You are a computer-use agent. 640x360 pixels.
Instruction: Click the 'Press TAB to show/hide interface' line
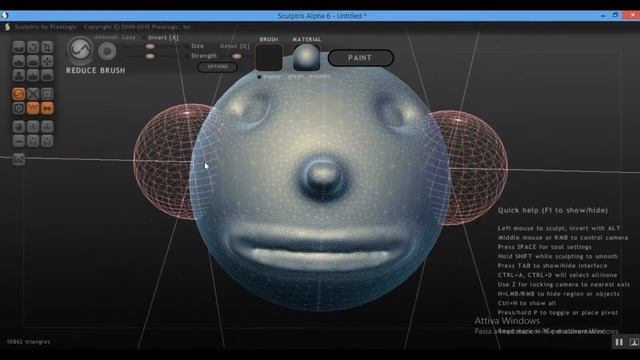[x=552, y=266]
